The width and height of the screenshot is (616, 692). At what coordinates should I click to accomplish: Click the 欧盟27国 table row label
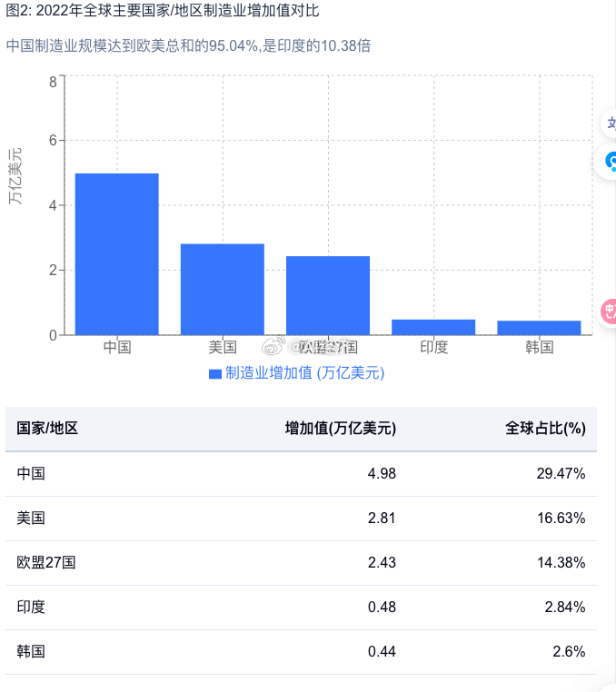pos(46,563)
